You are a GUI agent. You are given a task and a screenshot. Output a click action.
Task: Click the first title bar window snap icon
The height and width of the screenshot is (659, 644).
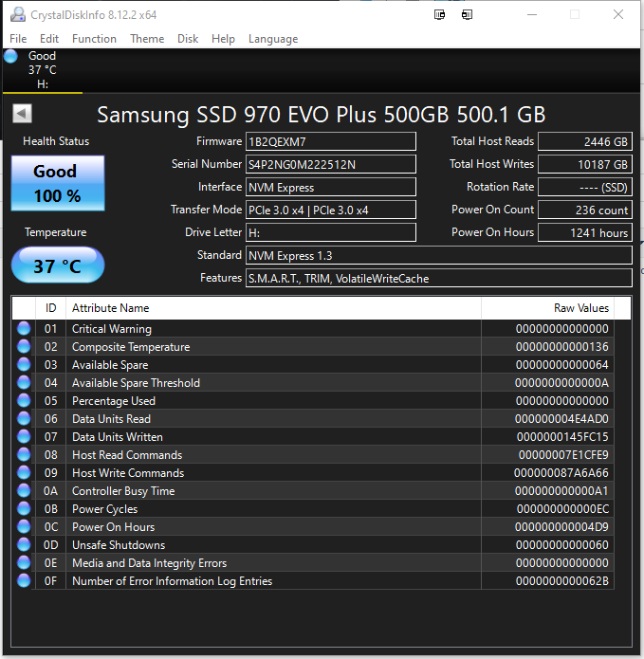pos(440,15)
